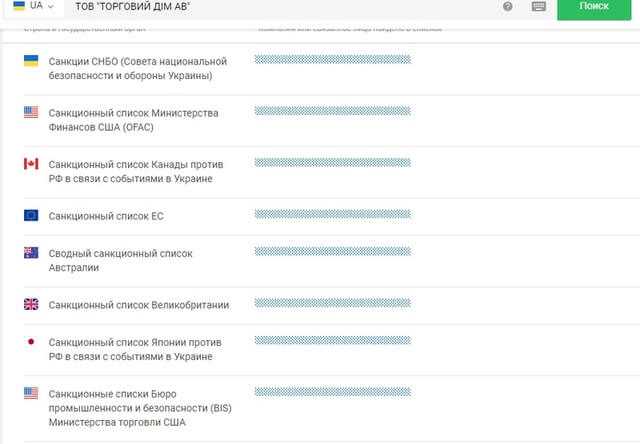Click the EU flag icon
Screen dimensions: 640x444
pyautogui.click(x=31, y=215)
